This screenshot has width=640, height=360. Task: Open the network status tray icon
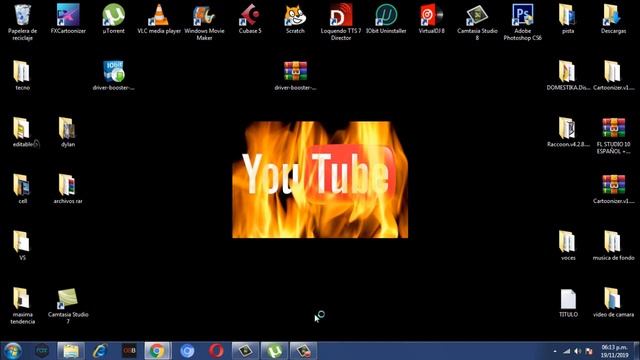[x=567, y=351]
